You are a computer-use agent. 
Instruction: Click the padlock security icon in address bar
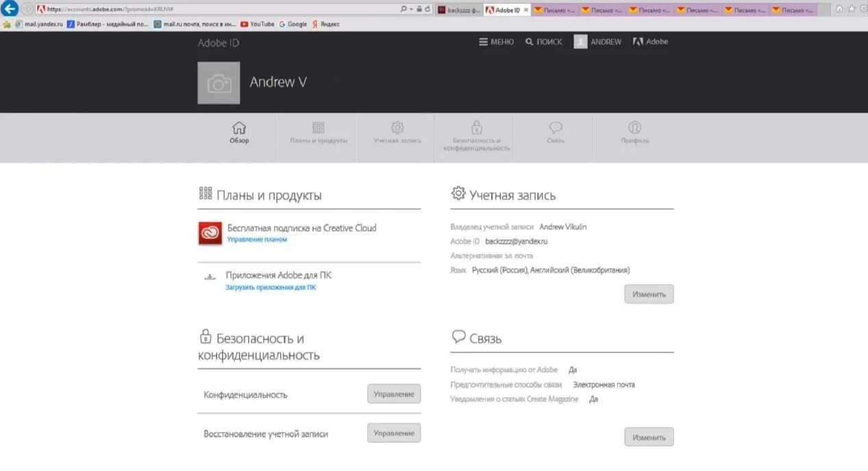click(x=419, y=10)
